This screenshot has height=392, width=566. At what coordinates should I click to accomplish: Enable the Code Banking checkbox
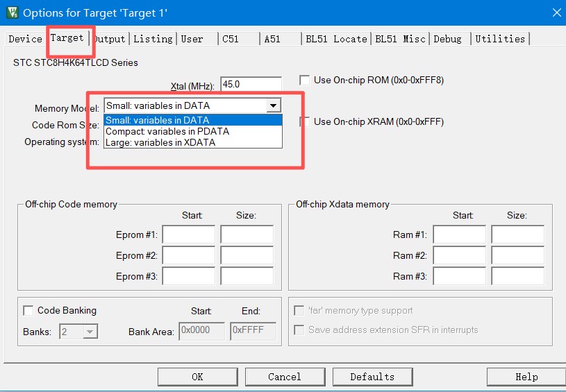coord(28,310)
